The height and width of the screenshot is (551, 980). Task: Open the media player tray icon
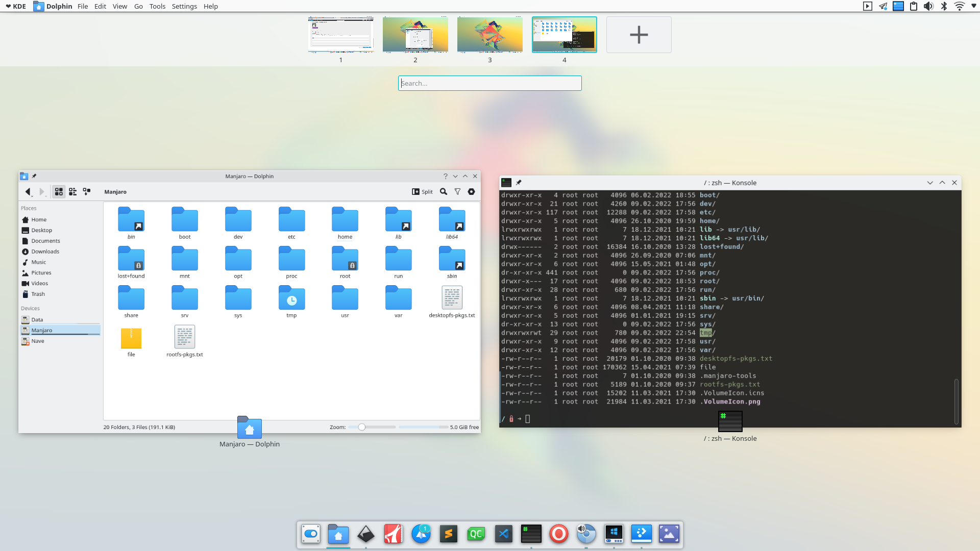tap(868, 6)
